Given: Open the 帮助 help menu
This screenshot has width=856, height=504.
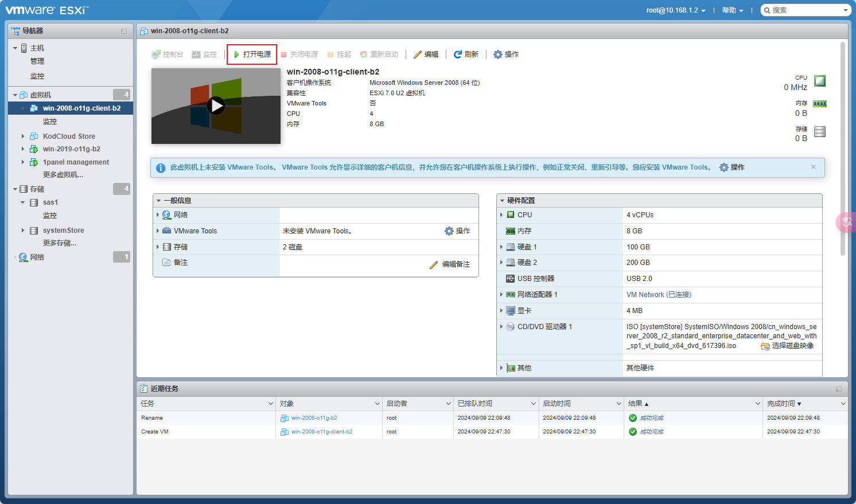Looking at the screenshot, I should point(733,10).
